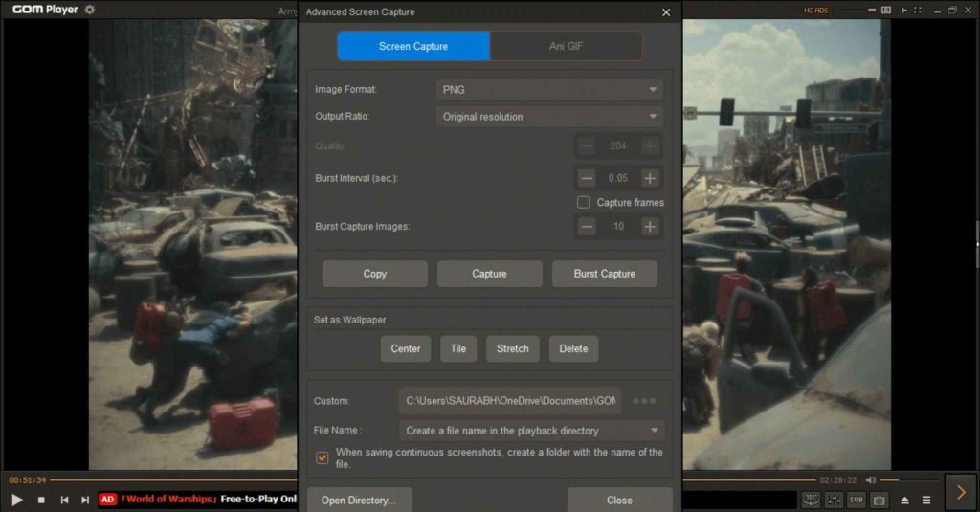Click the Quality minus stepper button
This screenshot has height=512, width=980.
point(587,146)
